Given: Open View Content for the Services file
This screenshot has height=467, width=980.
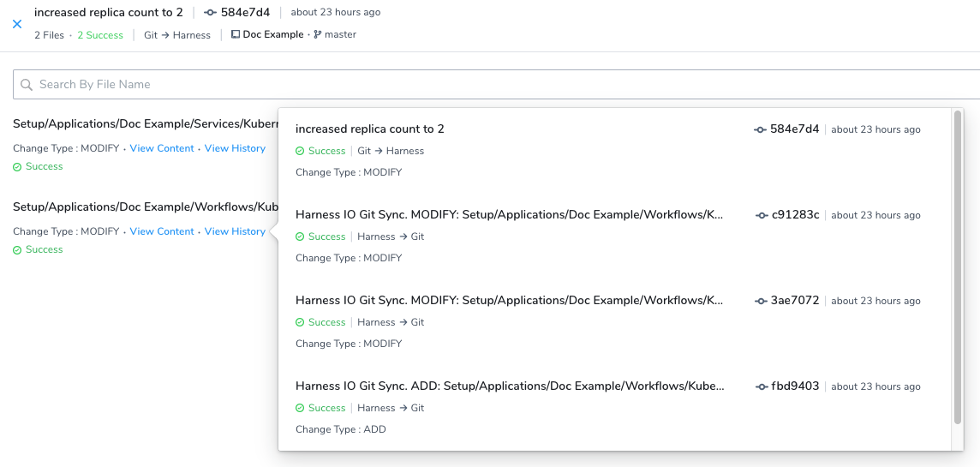Looking at the screenshot, I should pyautogui.click(x=162, y=148).
